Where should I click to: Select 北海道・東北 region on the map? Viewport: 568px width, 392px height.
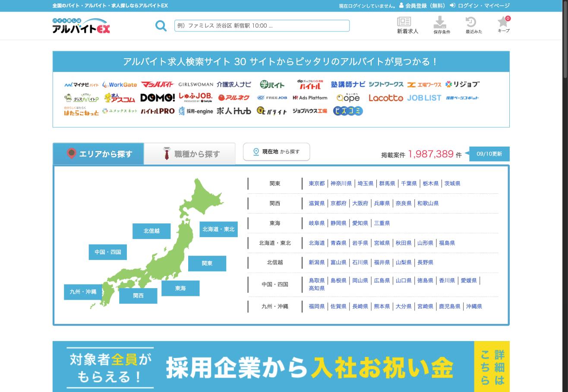(x=218, y=229)
